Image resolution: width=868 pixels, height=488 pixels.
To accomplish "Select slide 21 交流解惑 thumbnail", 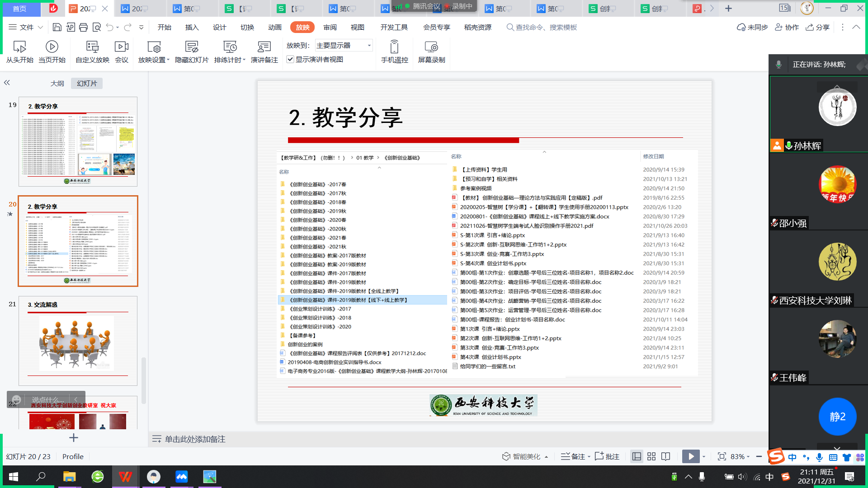I will 78,341.
